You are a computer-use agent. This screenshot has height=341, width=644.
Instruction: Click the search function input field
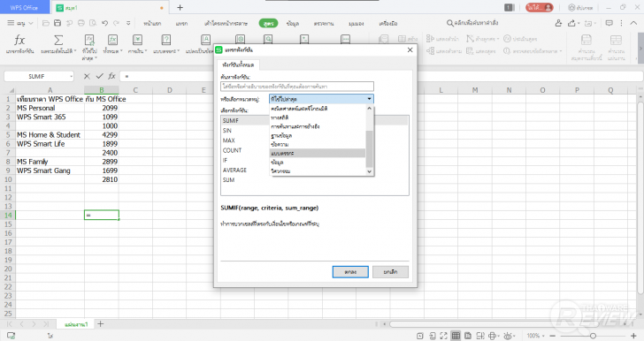pyautogui.click(x=297, y=87)
